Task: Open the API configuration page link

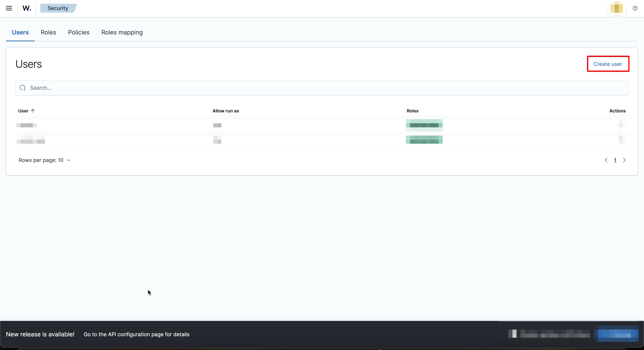Action: pyautogui.click(x=137, y=335)
